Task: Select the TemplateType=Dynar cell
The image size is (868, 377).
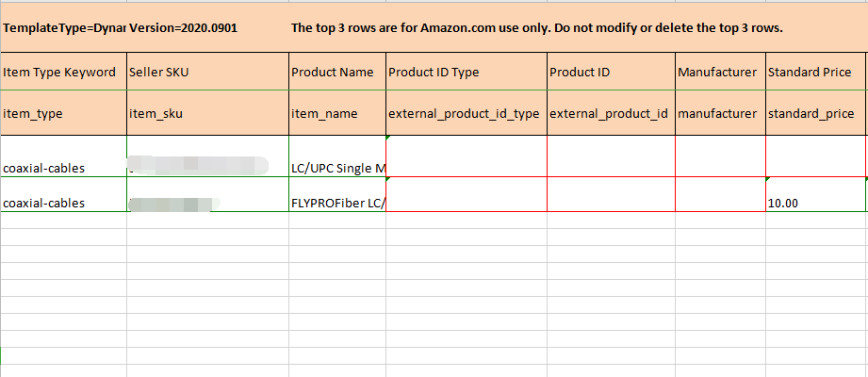Action: pos(63,28)
